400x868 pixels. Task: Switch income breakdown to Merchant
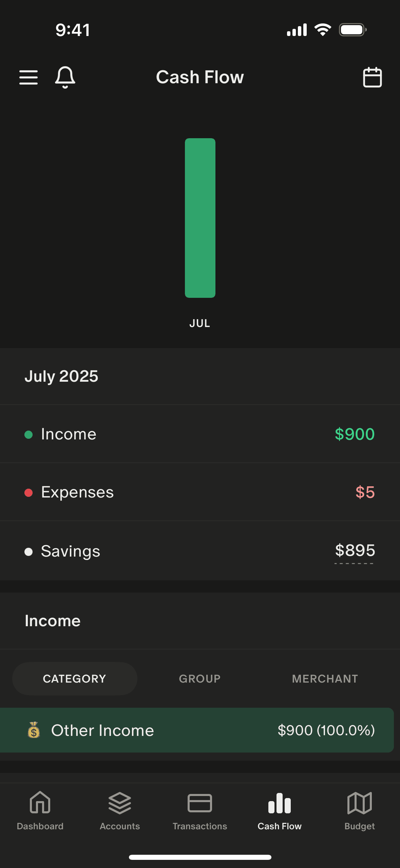click(325, 679)
